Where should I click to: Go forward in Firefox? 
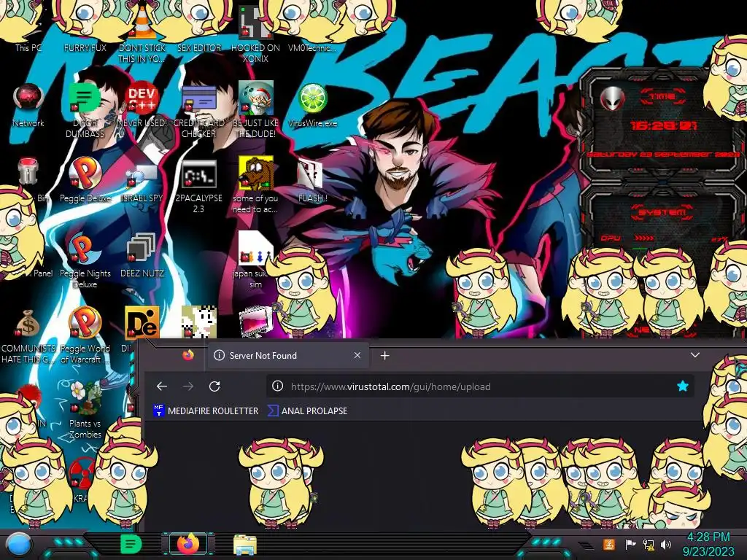click(x=188, y=386)
